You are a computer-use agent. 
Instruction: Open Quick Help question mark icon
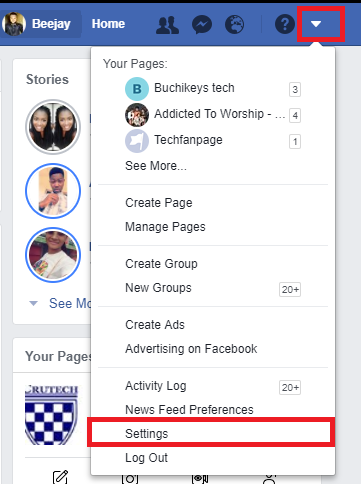click(x=285, y=24)
